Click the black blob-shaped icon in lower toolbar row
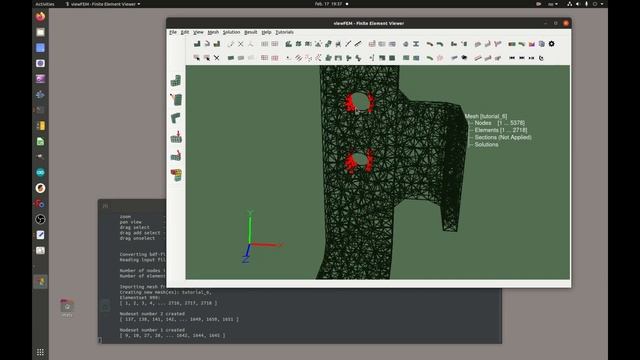 464,58
